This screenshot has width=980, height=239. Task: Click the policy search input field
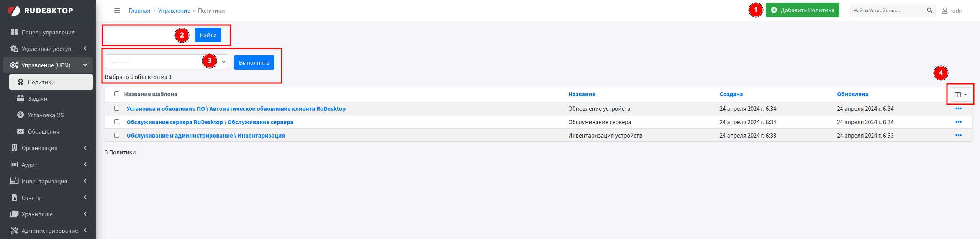(x=140, y=35)
